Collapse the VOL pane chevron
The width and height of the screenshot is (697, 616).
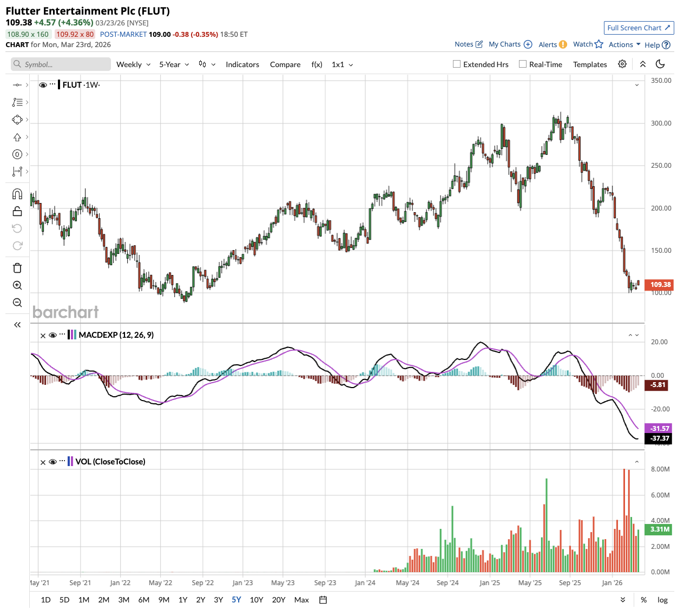(x=637, y=462)
